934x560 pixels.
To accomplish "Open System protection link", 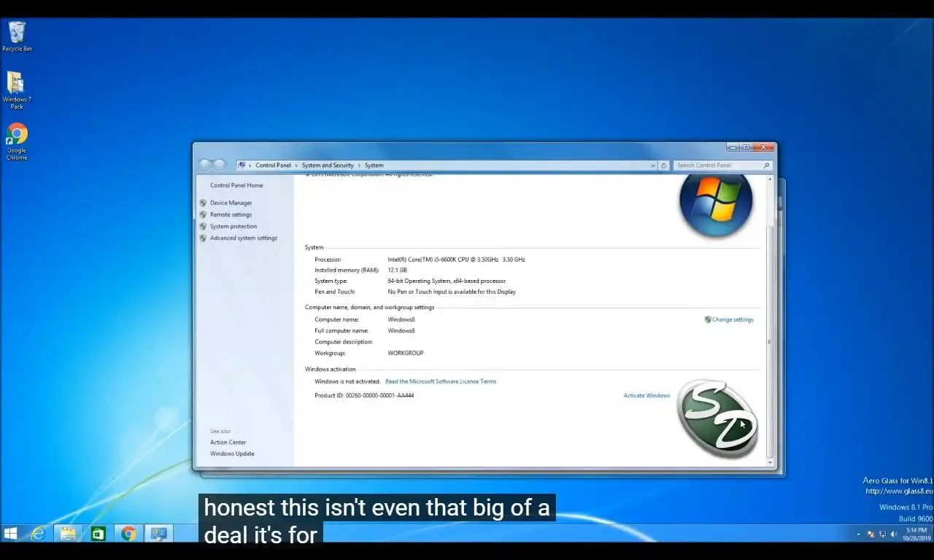I will [x=233, y=226].
